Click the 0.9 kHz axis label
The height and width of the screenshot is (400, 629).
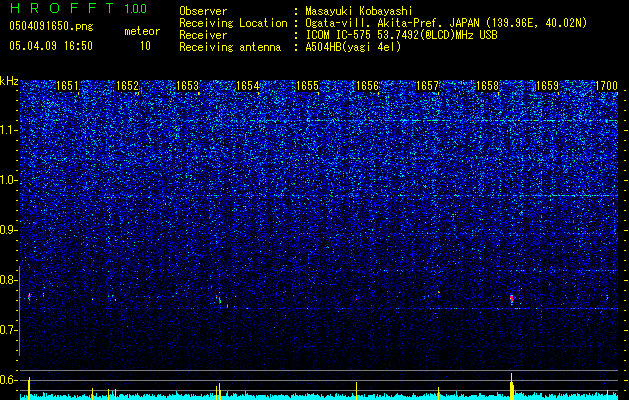pos(8,230)
